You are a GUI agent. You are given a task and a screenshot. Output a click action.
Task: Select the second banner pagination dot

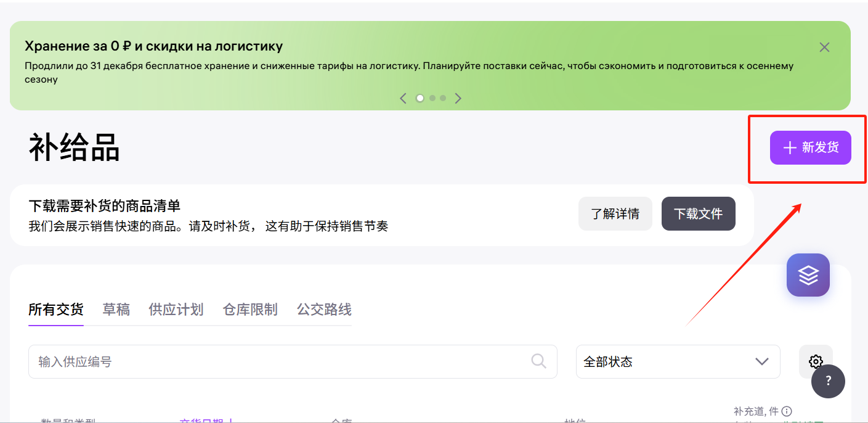pos(432,98)
